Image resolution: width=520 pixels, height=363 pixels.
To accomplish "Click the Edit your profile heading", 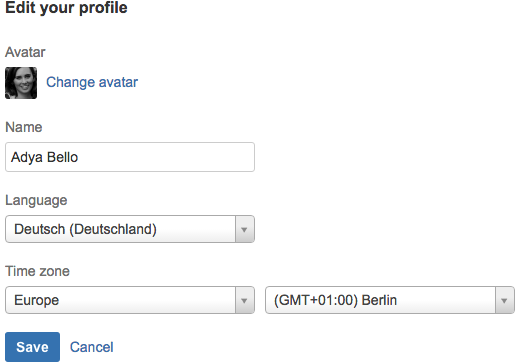I will click(66, 7).
